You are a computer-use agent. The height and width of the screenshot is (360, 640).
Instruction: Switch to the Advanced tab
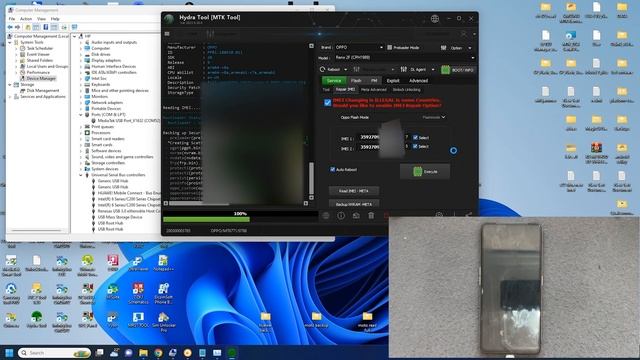(x=418, y=81)
